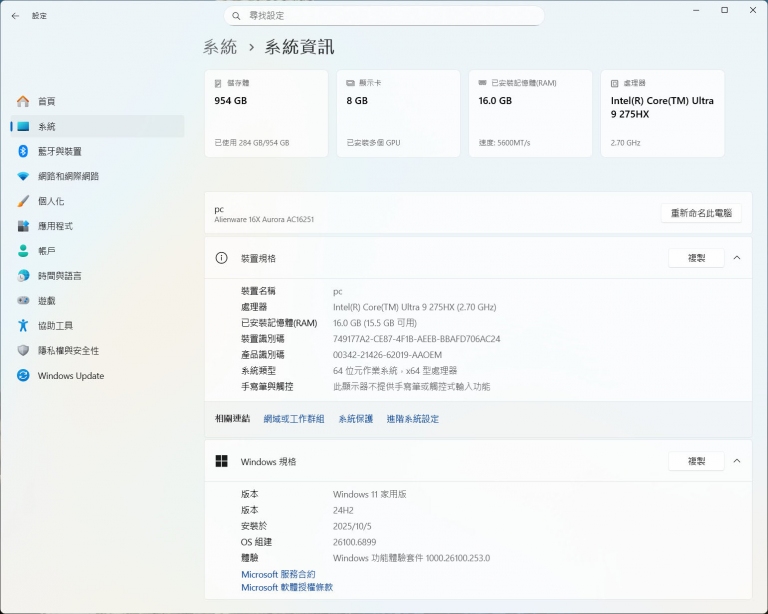Click the 帳戶 accounts person icon

click(23, 251)
